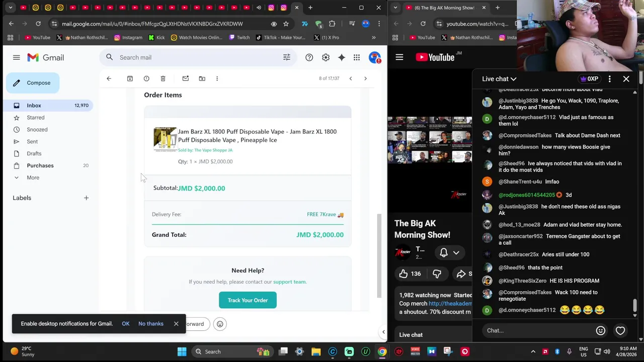Open Google apps grid in Gmail
644x362 pixels.
357,57
